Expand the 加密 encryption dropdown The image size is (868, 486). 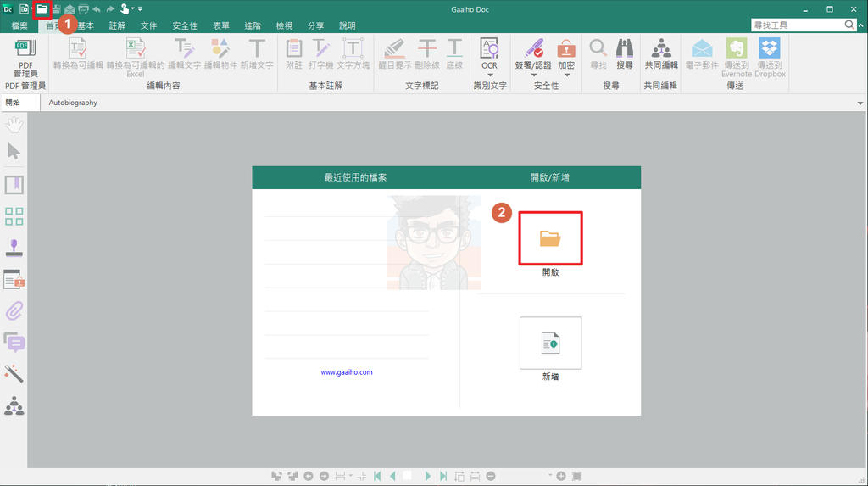(x=566, y=75)
